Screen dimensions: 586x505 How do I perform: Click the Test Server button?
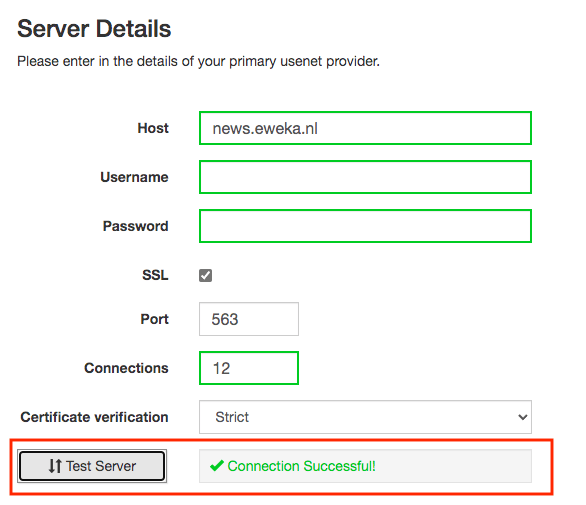92,466
